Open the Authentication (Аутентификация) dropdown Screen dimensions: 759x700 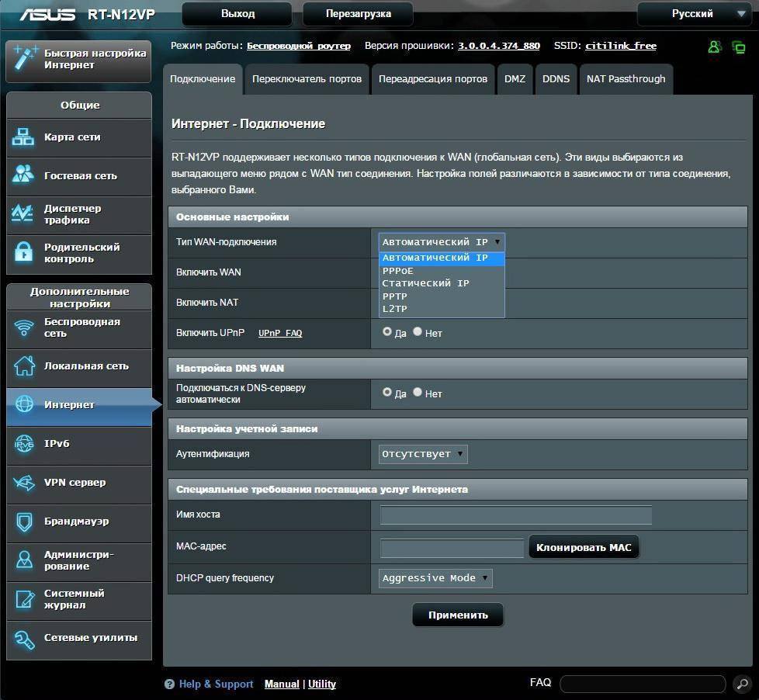[423, 454]
